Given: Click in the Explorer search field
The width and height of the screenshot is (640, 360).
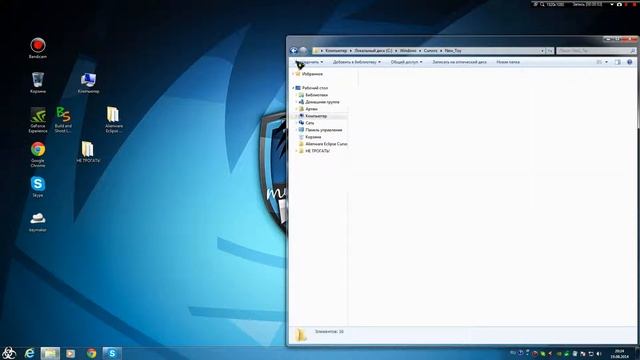Looking at the screenshot, I should (596, 51).
